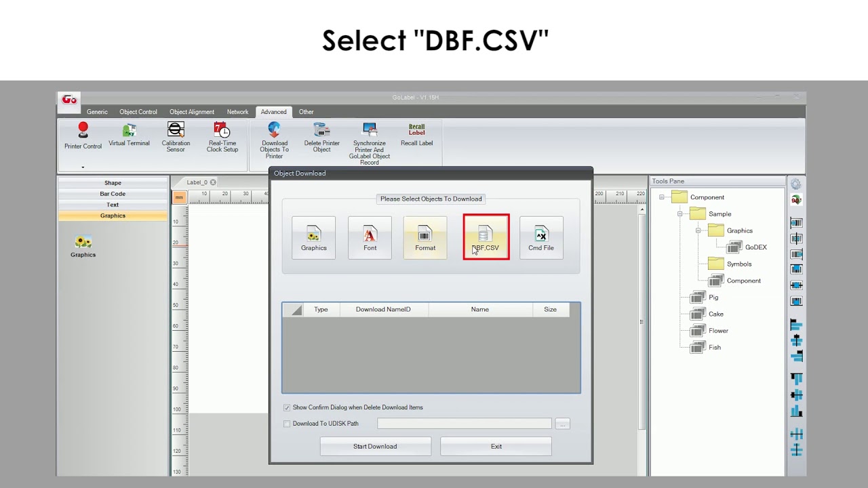Click Download Objects To Printer
This screenshot has width=868, height=488.
275,140
